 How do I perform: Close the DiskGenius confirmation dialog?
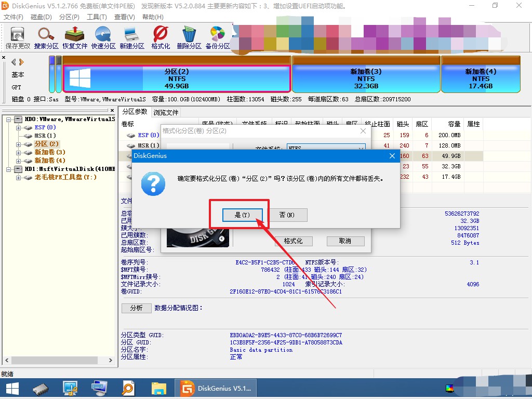[x=392, y=156]
